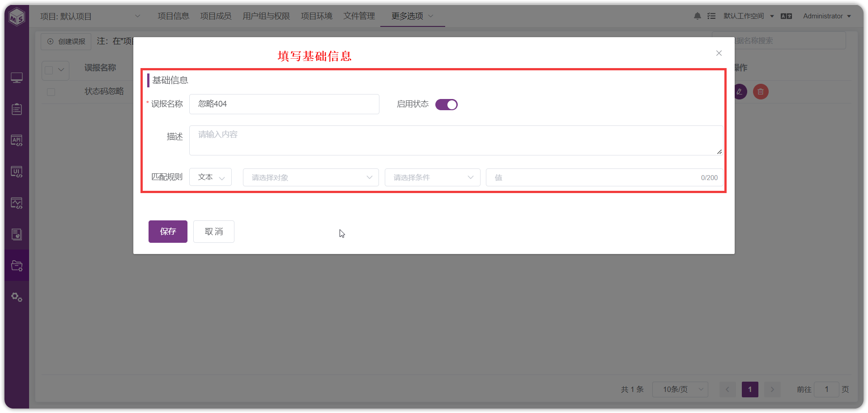This screenshot has height=413, width=868.
Task: Click the 取消 button
Action: (214, 232)
